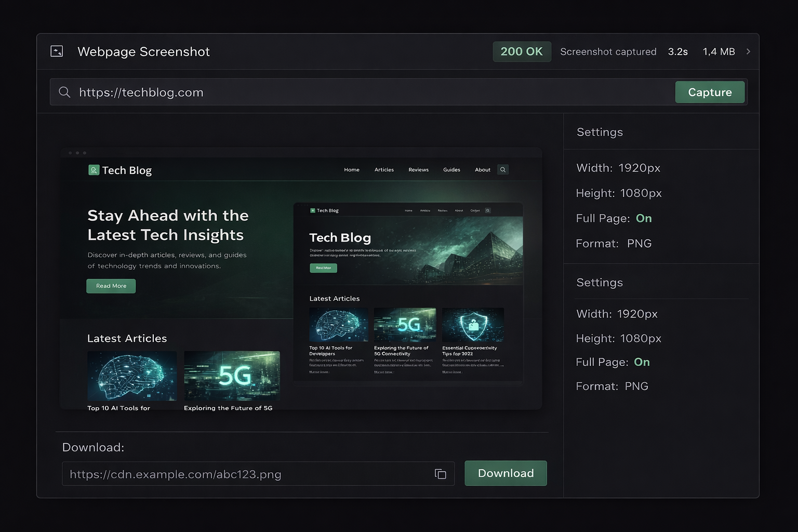Toggle Full Page off in the first Settings panel

coord(644,218)
